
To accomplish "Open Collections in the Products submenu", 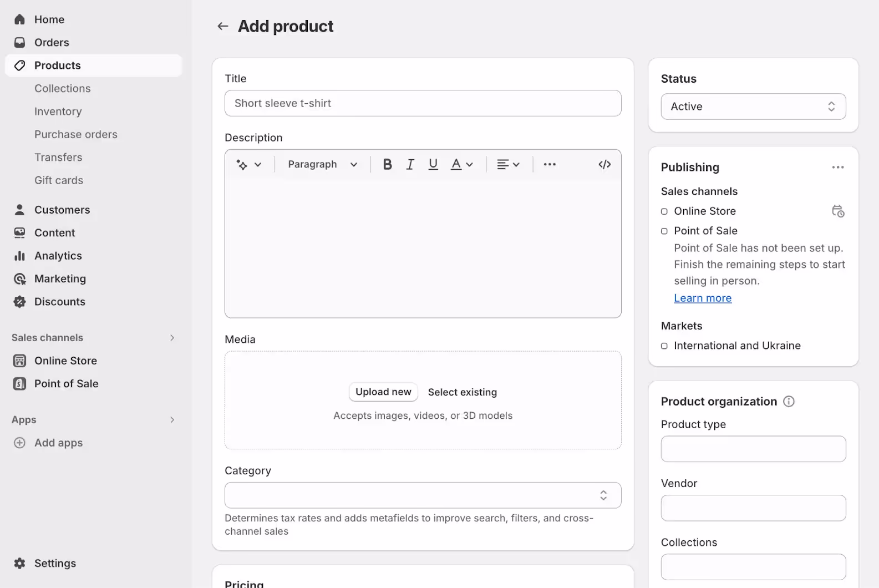I will pyautogui.click(x=63, y=89).
